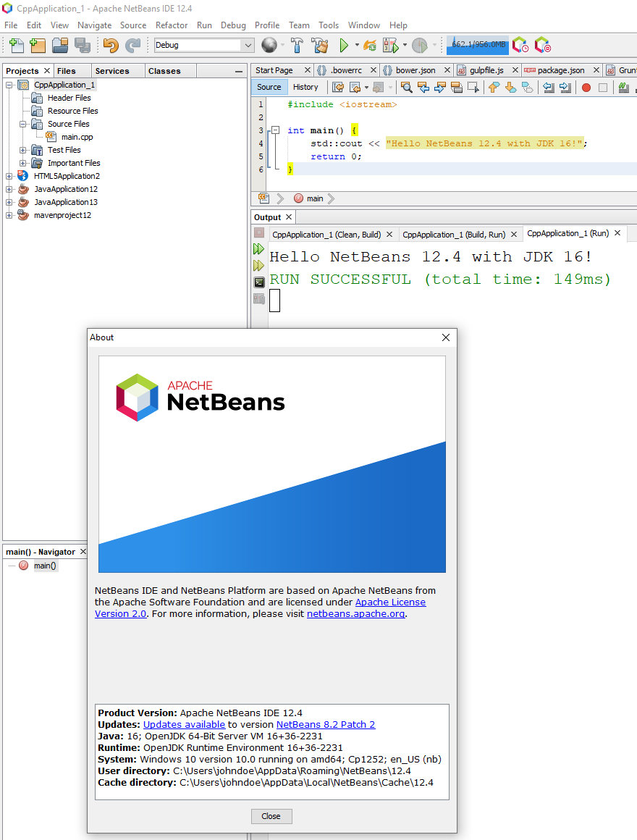Viewport: 637px width, 840px height.
Task: Click the Last Edit icon in editor toolbar
Action: (338, 88)
